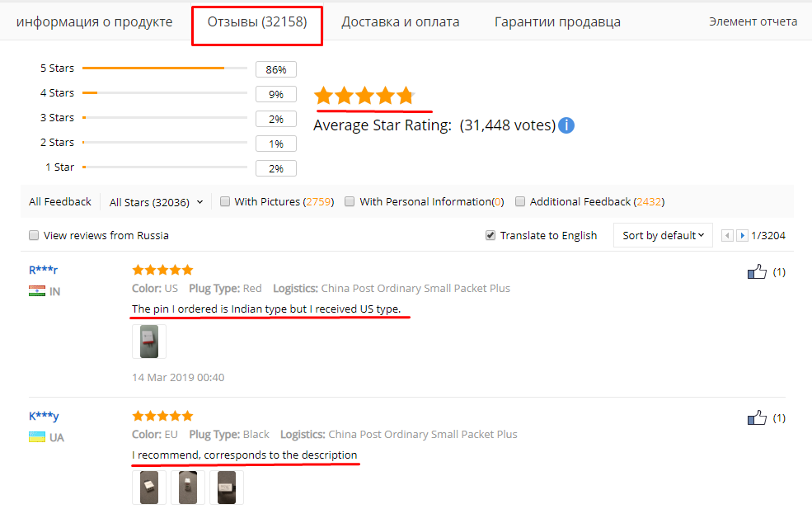The image size is (812, 509).
Task: Enable the With Pictures filter checkbox
Action: [225, 201]
